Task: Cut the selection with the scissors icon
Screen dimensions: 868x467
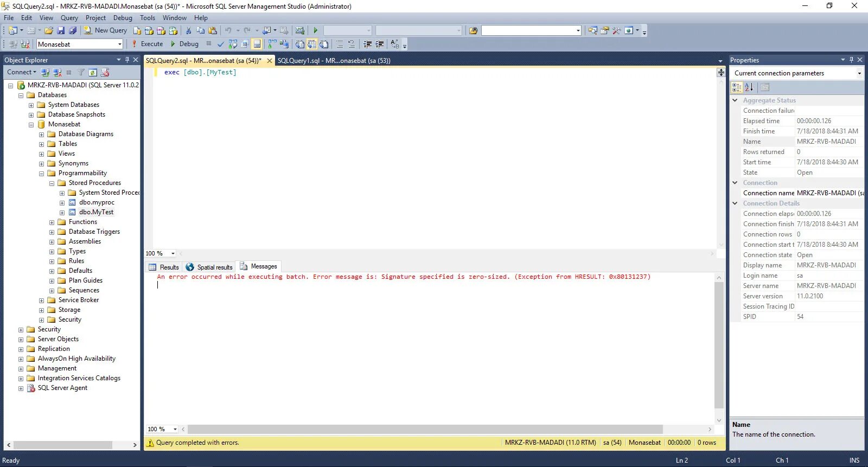Action: [x=188, y=30]
